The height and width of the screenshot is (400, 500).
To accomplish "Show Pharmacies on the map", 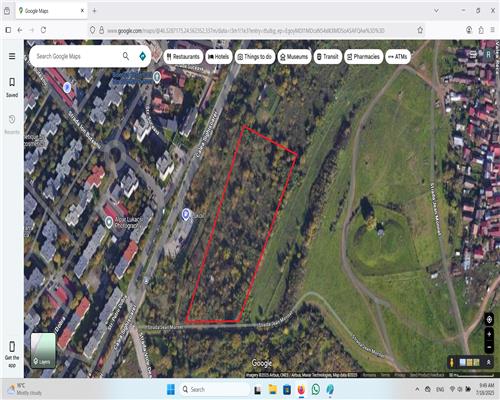I will point(363,57).
